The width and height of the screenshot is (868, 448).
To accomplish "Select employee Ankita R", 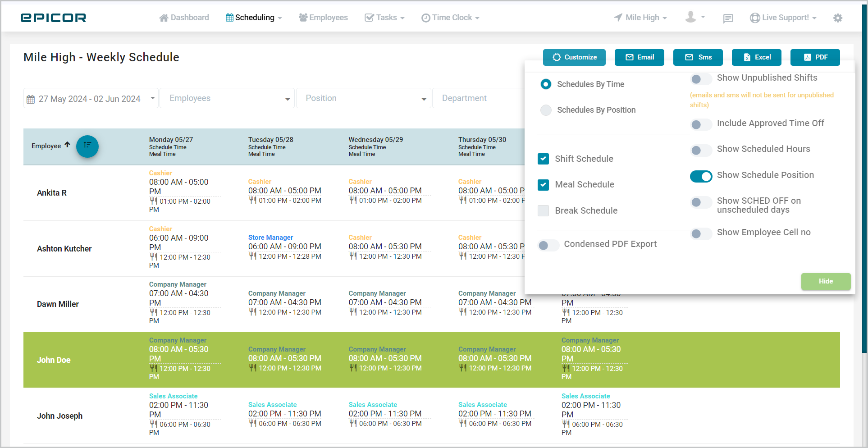I will tap(52, 193).
